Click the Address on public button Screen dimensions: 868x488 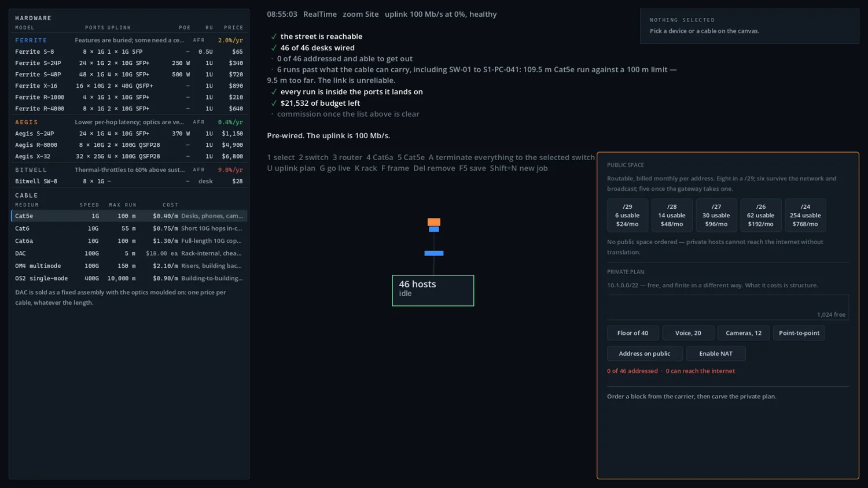pos(645,353)
